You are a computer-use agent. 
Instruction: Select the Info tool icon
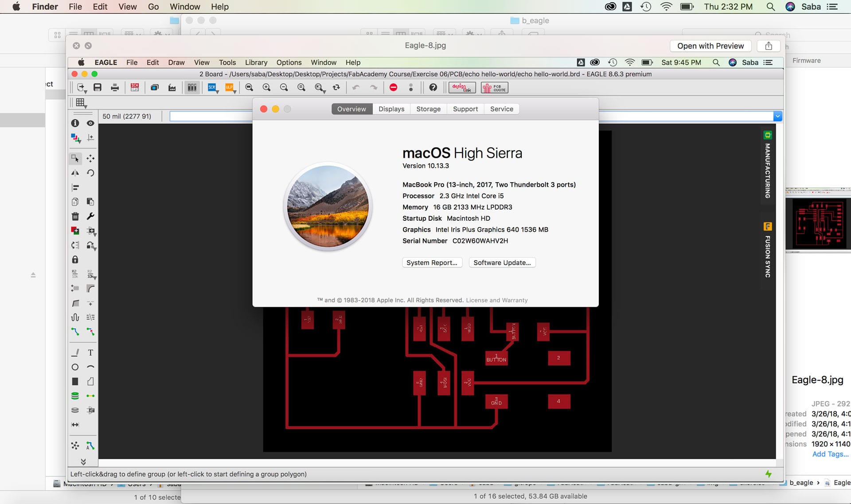click(75, 123)
